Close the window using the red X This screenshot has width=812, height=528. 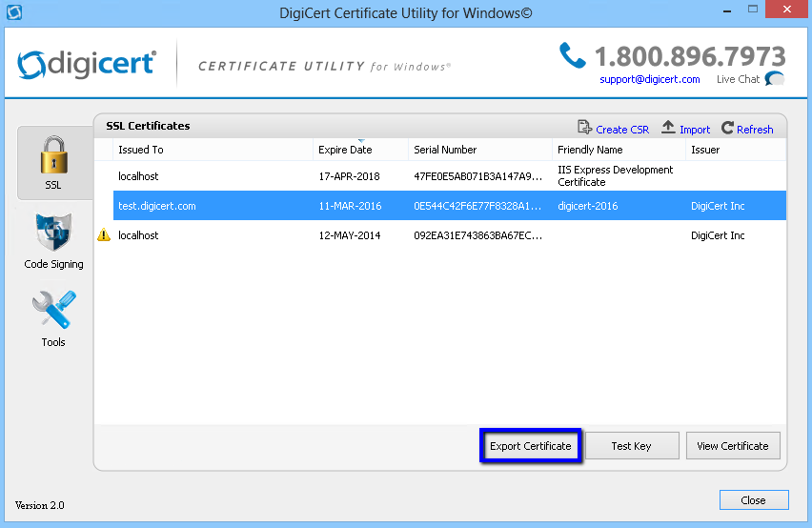(x=786, y=10)
